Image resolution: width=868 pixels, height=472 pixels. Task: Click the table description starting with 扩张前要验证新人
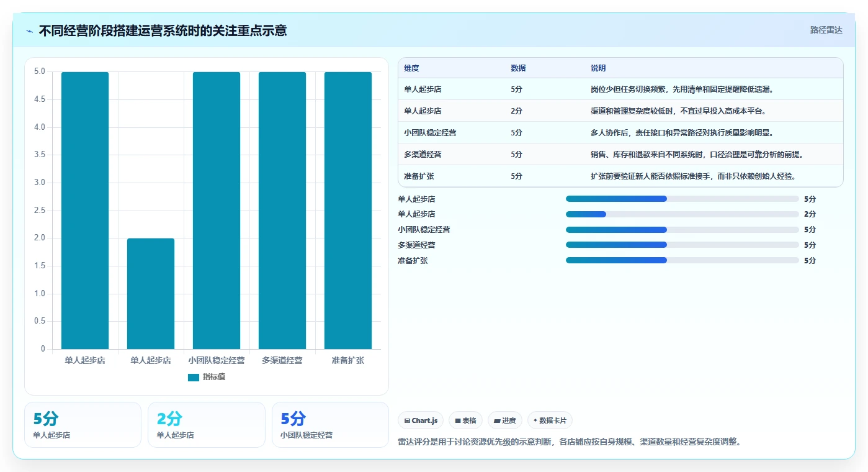693,176
